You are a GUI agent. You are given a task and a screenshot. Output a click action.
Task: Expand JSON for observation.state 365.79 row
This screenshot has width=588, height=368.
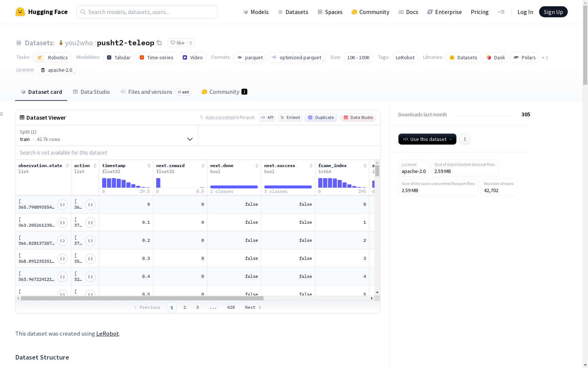coord(62,205)
